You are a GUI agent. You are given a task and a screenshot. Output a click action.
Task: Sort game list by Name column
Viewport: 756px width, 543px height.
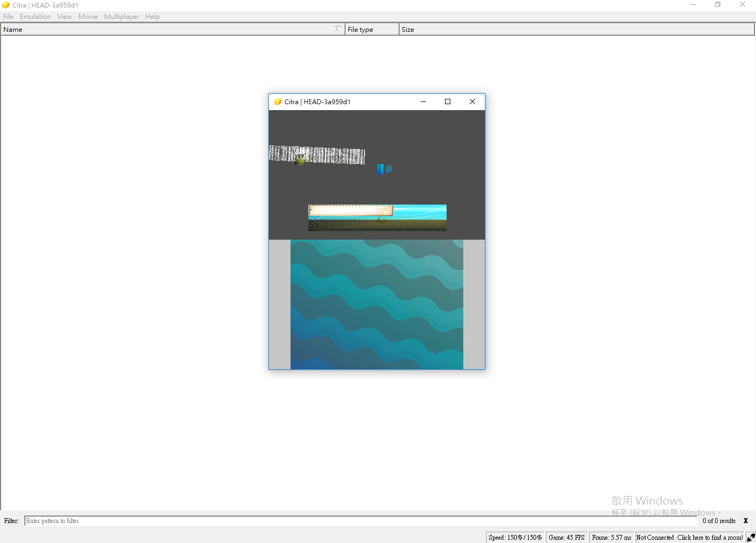point(173,30)
